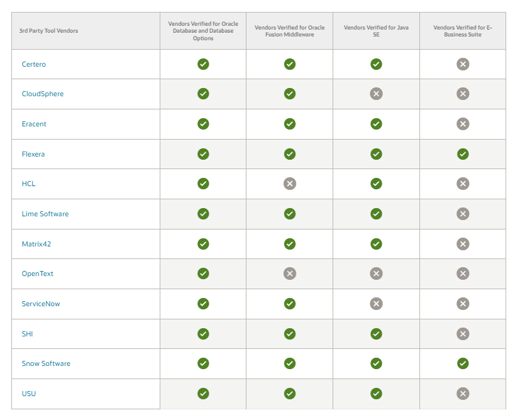This screenshot has height=420, width=520.
Task: Click the Eracent vendor link
Action: point(34,124)
